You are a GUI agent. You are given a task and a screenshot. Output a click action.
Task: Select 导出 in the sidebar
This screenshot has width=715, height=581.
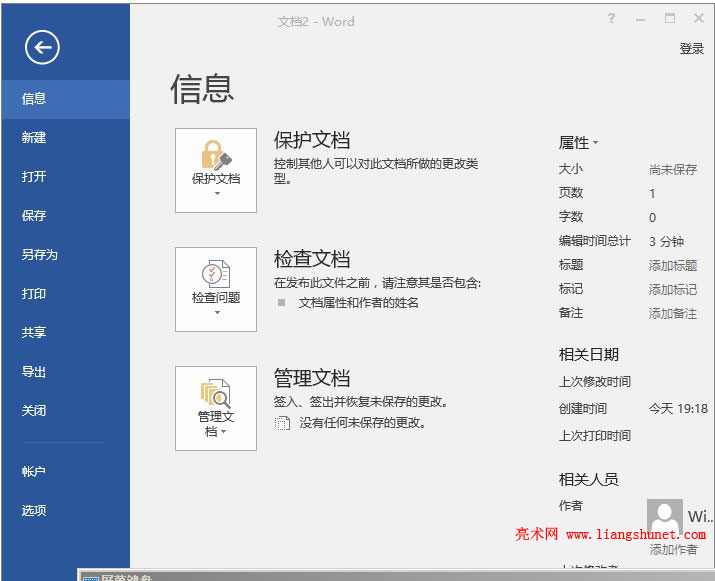click(x=66, y=372)
